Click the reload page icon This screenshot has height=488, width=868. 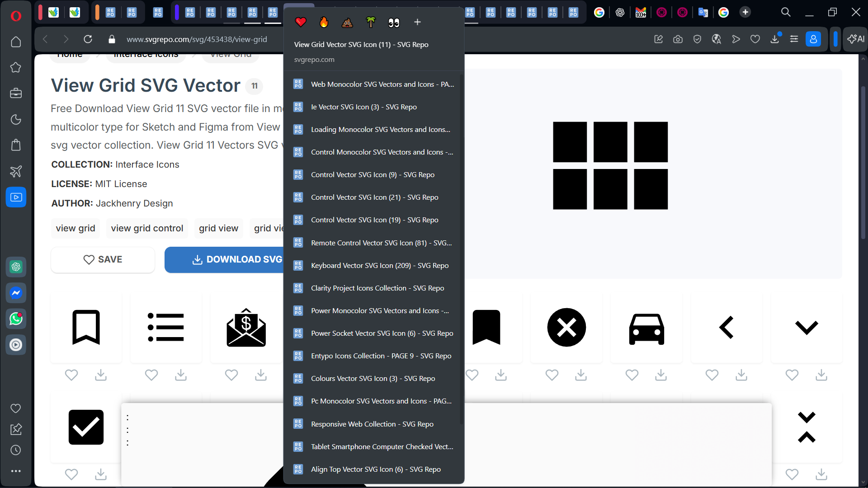tap(88, 39)
